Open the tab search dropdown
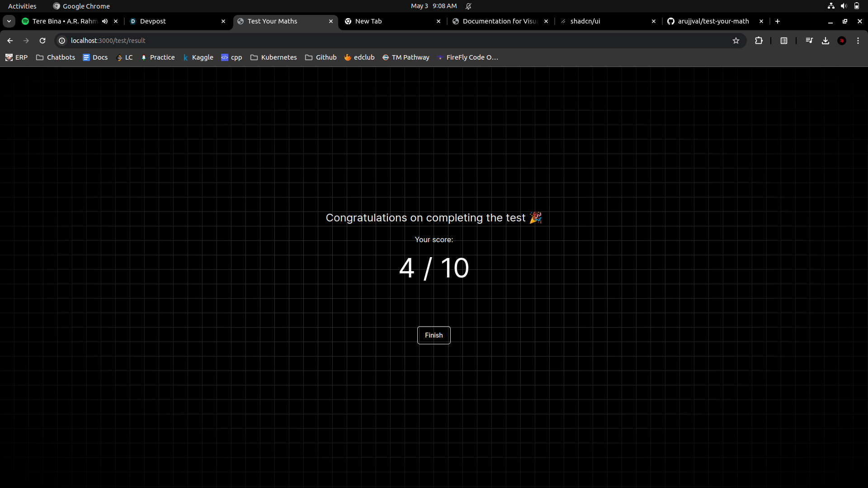Image resolution: width=868 pixels, height=488 pixels. tap(9, 21)
